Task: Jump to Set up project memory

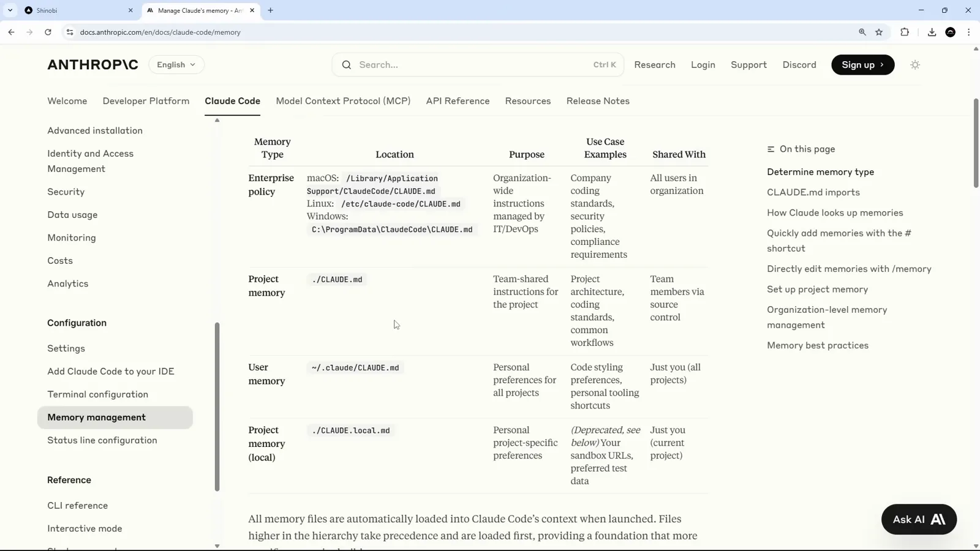Action: click(817, 289)
